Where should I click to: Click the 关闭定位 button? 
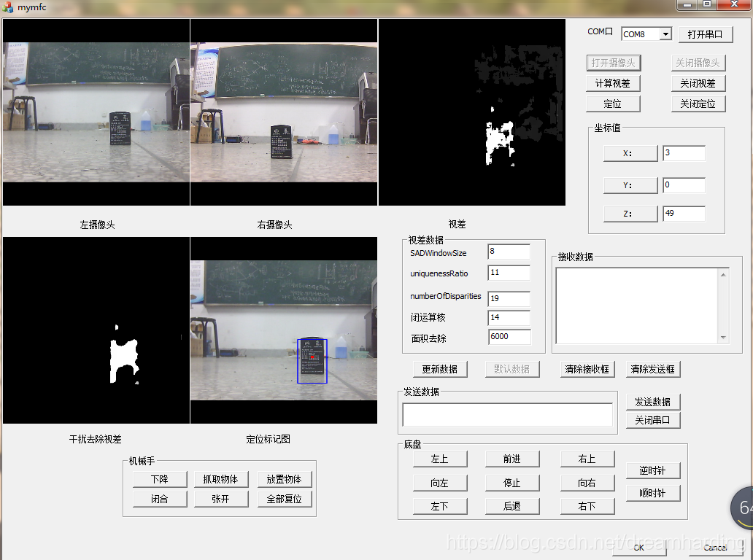pyautogui.click(x=698, y=104)
